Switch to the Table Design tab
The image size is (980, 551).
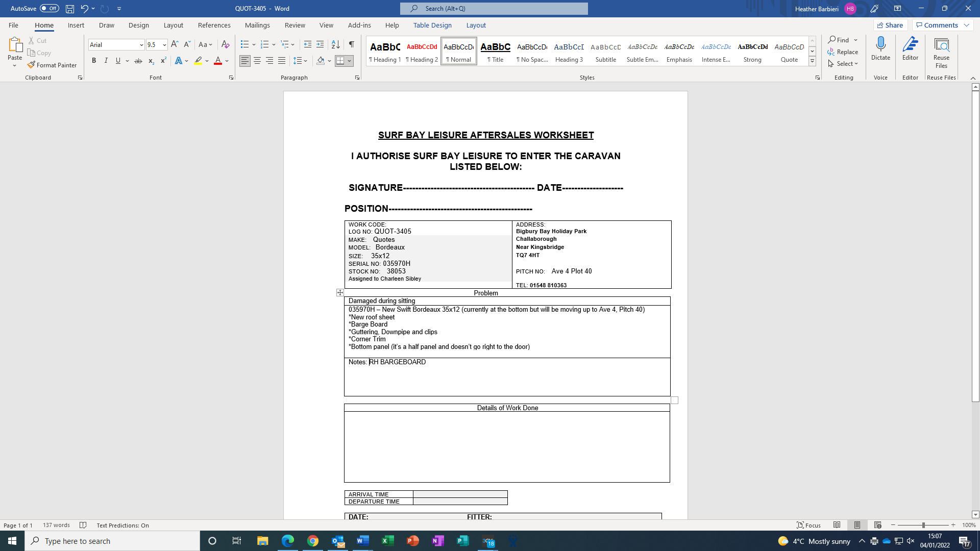(x=432, y=25)
